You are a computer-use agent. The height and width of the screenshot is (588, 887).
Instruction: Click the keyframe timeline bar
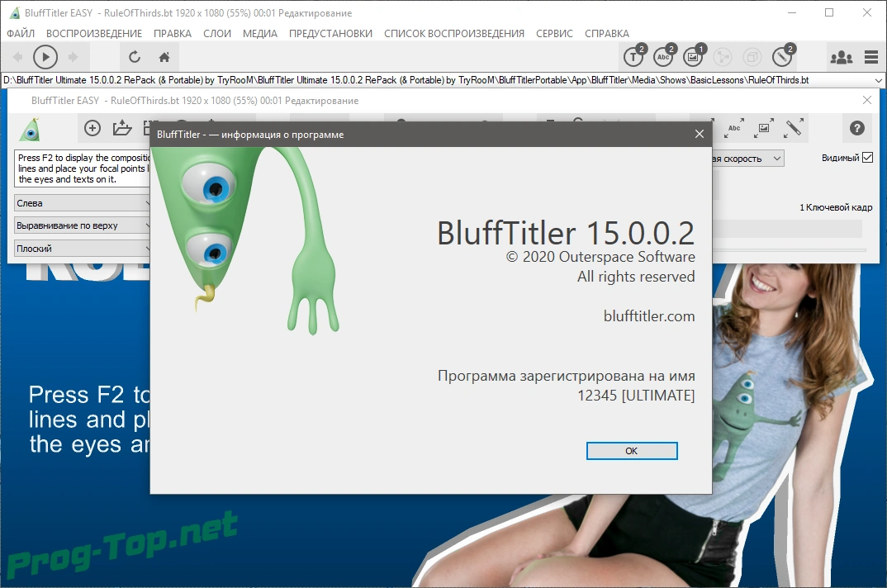coord(787,229)
